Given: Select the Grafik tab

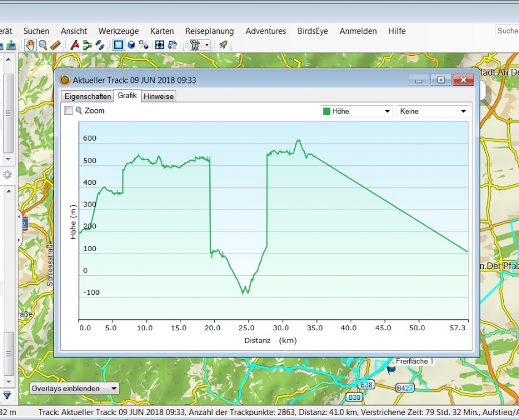Looking at the screenshot, I should pos(127,95).
